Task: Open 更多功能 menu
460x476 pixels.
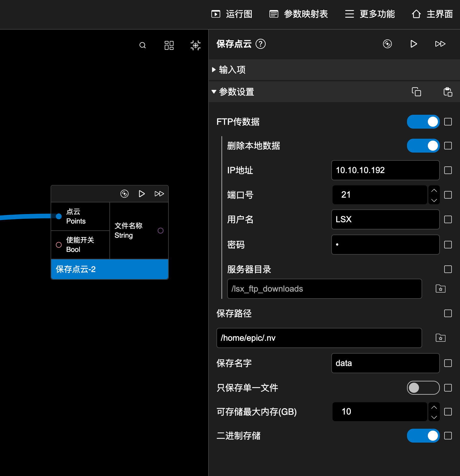Action: click(x=370, y=14)
